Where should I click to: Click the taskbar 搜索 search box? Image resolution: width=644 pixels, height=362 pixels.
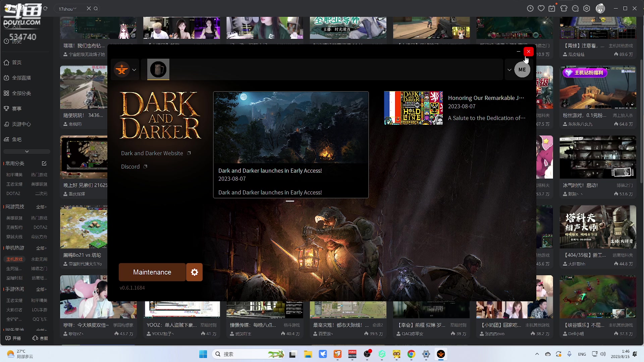pos(249,354)
